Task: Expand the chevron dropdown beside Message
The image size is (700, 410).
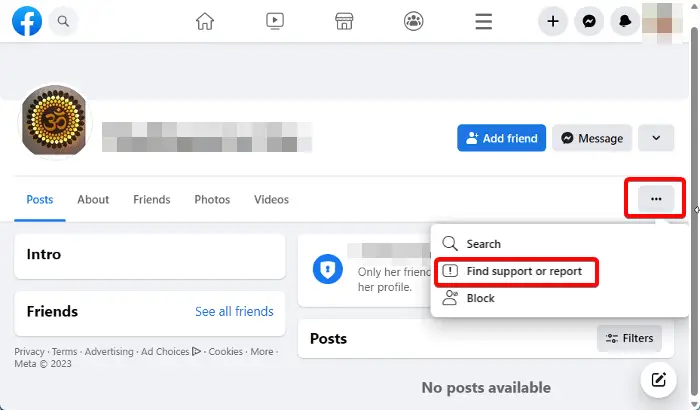Action: point(656,138)
